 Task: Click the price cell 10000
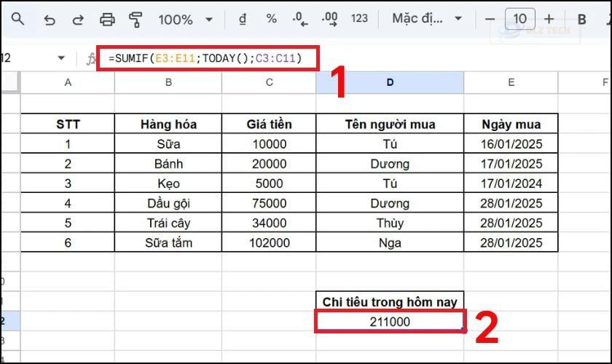[x=269, y=144]
